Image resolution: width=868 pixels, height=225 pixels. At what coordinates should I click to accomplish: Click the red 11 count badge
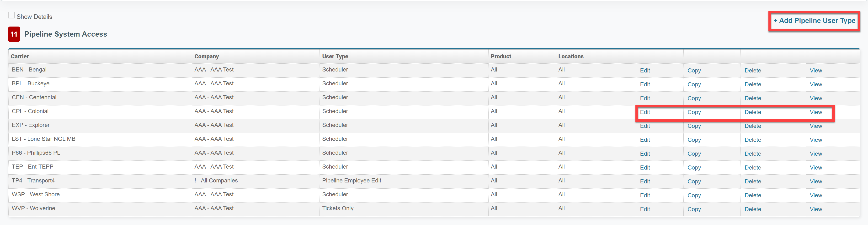(x=14, y=34)
